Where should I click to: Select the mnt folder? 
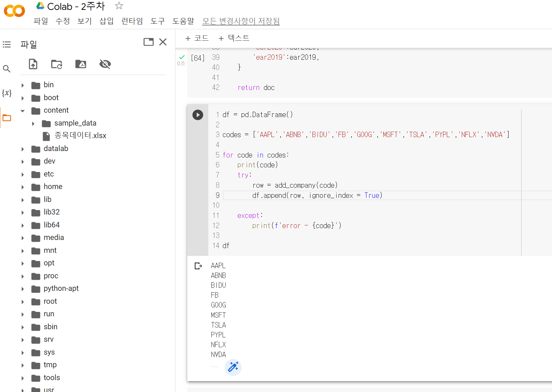click(x=50, y=250)
